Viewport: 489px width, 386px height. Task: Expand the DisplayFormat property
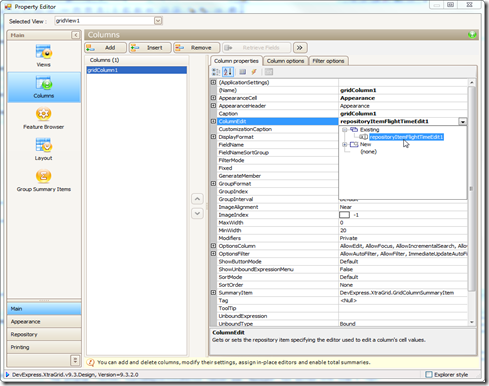(x=213, y=137)
